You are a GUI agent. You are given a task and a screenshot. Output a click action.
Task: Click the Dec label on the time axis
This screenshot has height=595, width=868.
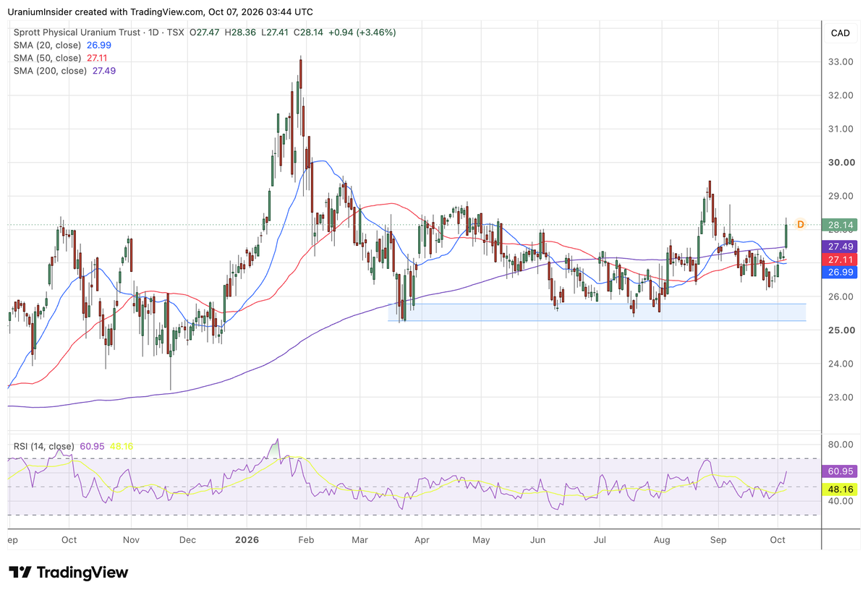click(187, 539)
